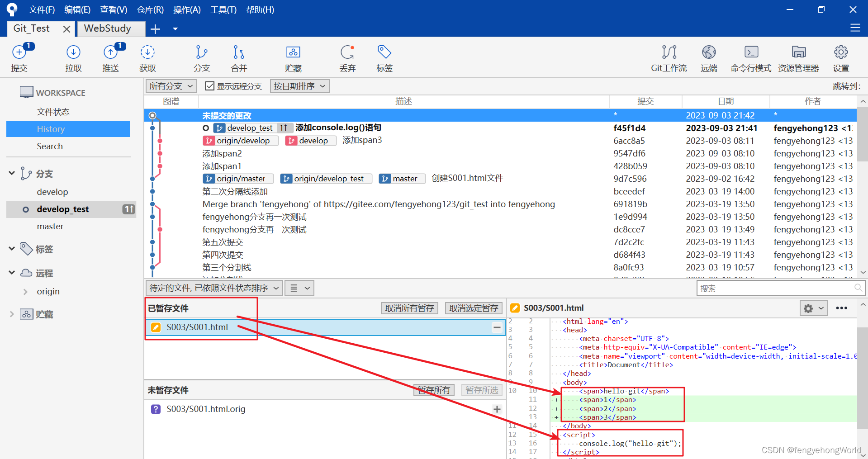Image resolution: width=868 pixels, height=459 pixels.
Task: Add a new repository tab with plus icon
Action: [156, 29]
